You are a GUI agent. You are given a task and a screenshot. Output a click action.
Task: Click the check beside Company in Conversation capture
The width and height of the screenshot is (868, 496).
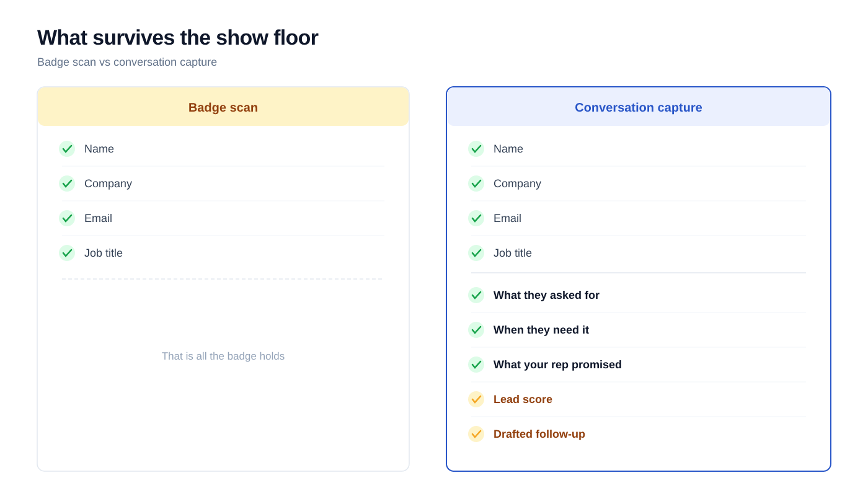[x=476, y=184]
